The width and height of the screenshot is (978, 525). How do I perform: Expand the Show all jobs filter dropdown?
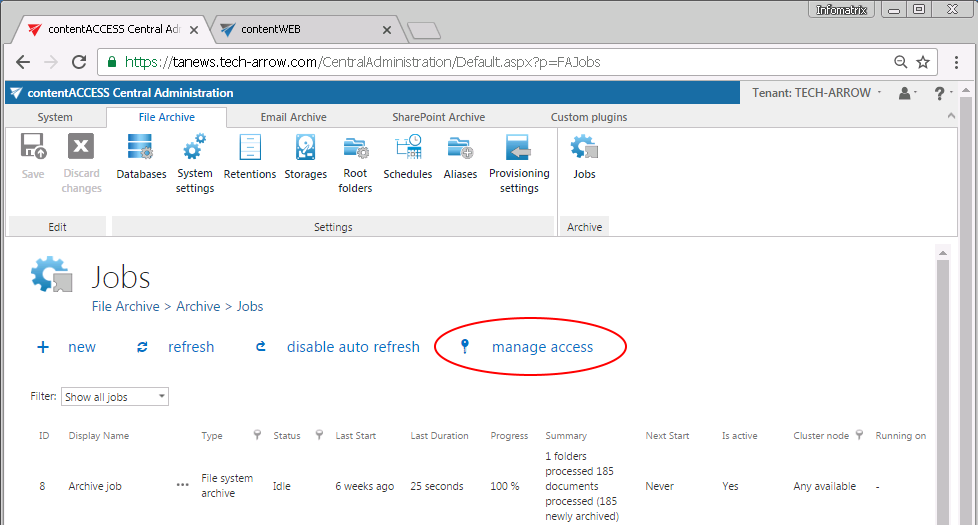115,397
